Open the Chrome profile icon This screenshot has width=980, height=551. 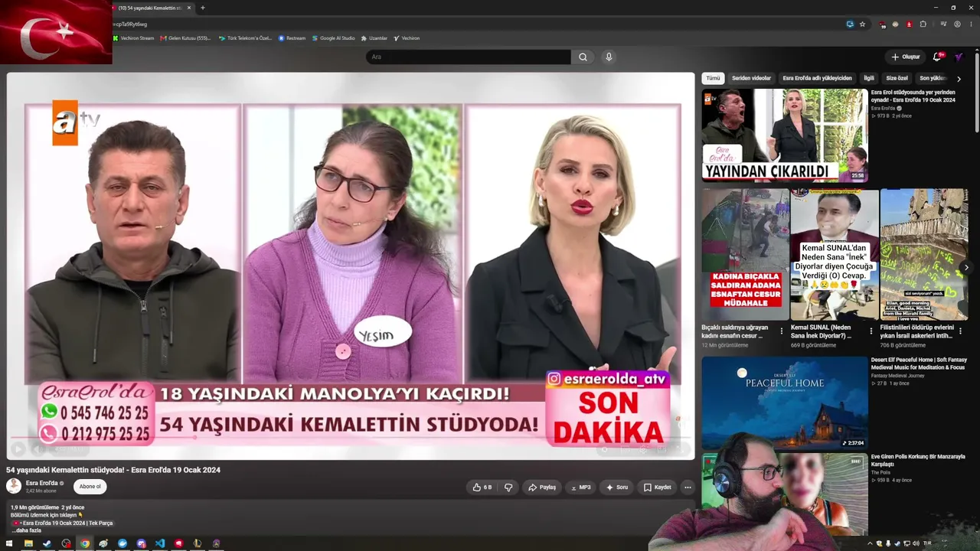click(958, 24)
